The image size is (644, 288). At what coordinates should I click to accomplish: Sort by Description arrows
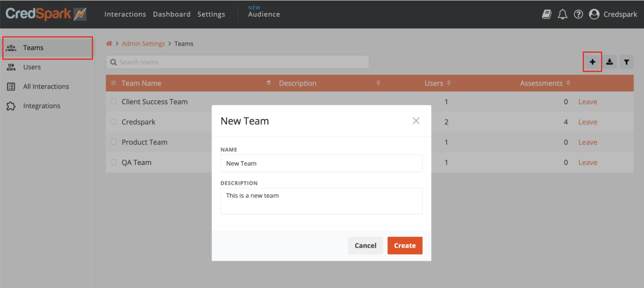[x=378, y=83]
